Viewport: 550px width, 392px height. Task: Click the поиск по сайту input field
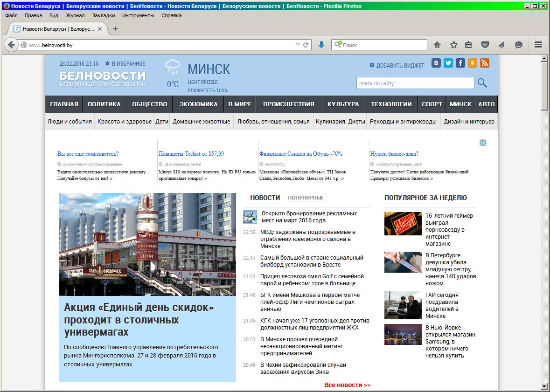coord(415,83)
